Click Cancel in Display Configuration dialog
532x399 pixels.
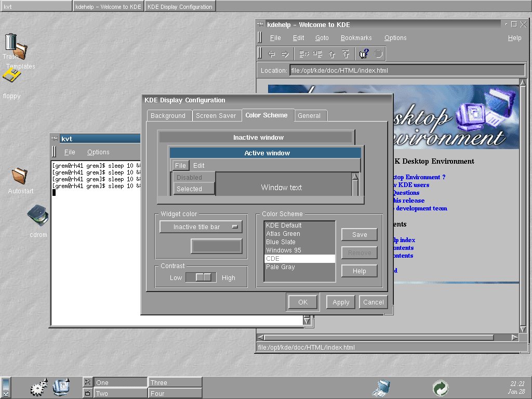[373, 302]
